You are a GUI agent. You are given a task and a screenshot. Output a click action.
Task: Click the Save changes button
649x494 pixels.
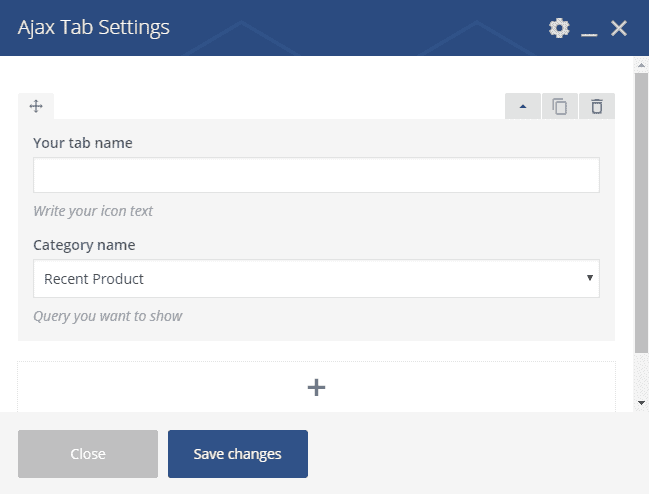pyautogui.click(x=237, y=454)
